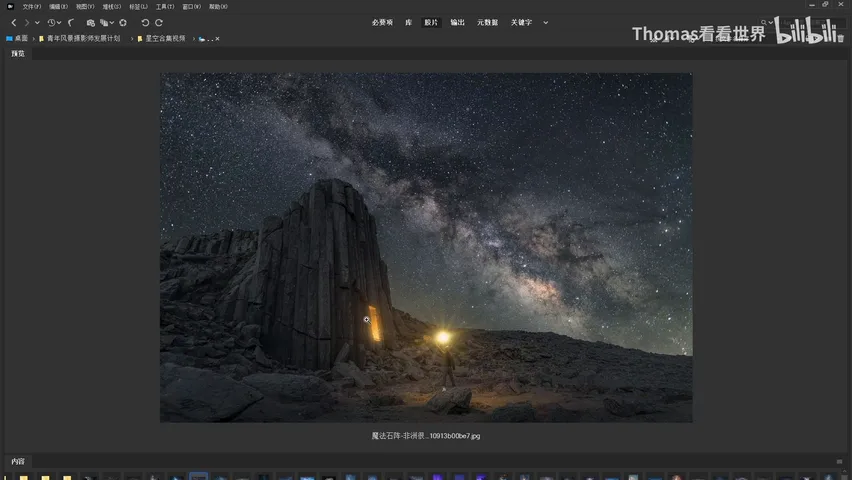Switch to 元数据 workspace
This screenshot has width=852, height=480.
click(x=487, y=22)
